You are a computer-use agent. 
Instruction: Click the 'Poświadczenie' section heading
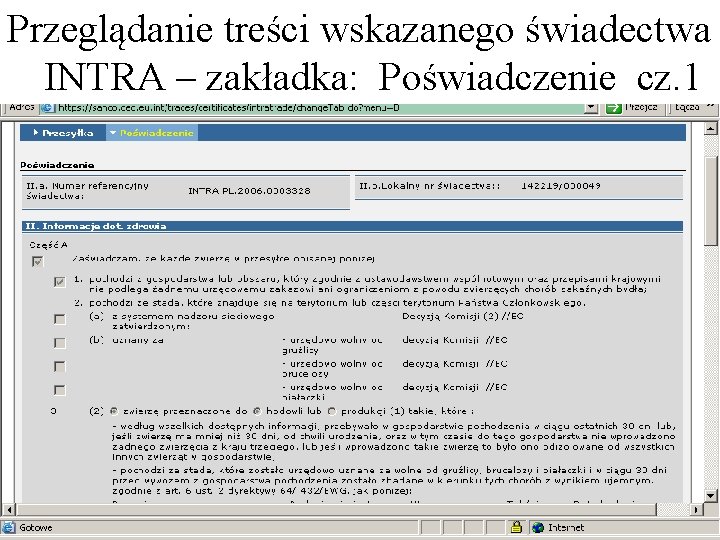57,165
